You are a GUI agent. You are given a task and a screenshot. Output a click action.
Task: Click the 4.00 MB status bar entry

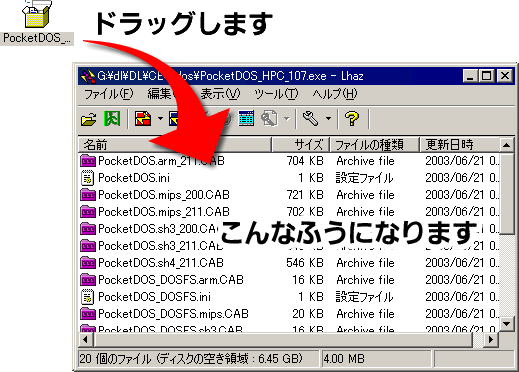(x=344, y=359)
